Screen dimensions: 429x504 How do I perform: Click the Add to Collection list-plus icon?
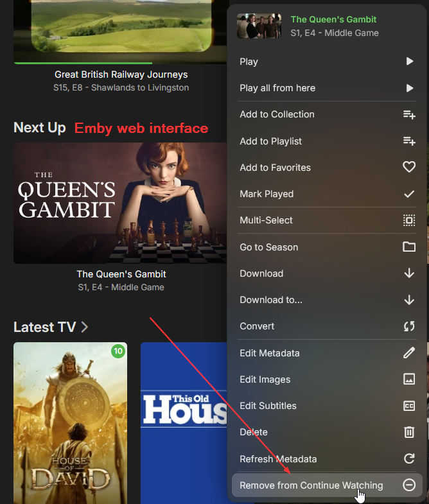coord(409,114)
